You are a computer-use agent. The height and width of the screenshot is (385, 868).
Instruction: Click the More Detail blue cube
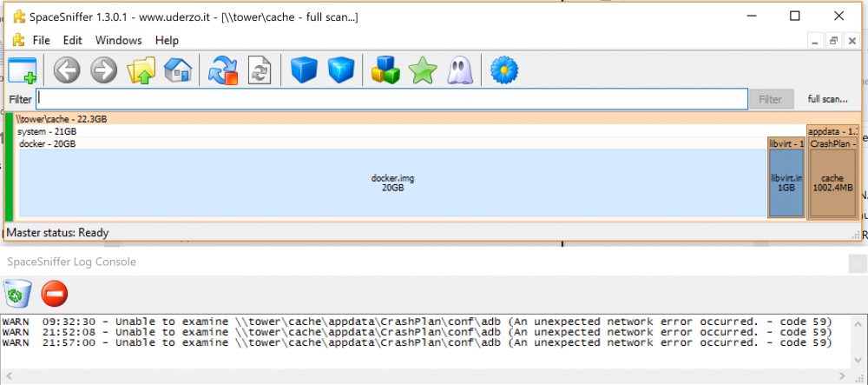pos(341,70)
